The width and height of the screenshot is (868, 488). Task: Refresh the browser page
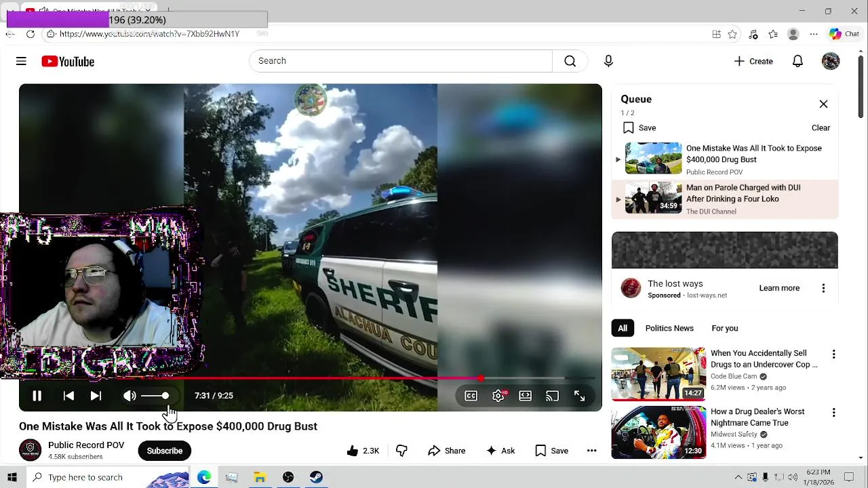pos(30,34)
